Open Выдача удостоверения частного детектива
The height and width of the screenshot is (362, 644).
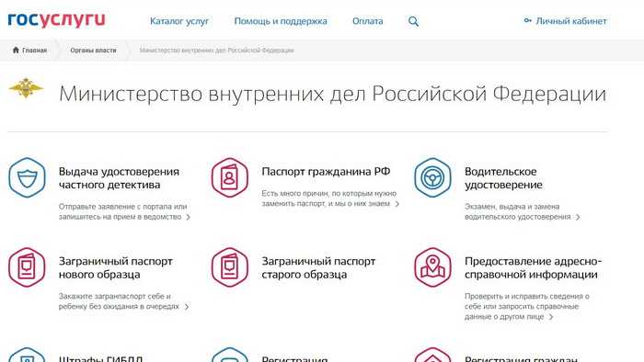point(119,178)
